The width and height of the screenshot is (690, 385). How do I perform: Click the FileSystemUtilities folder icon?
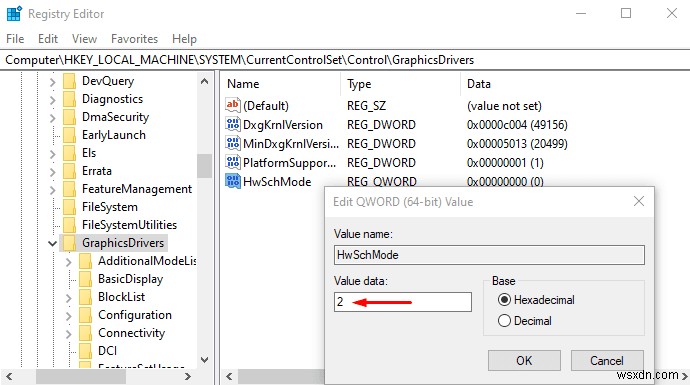point(70,225)
